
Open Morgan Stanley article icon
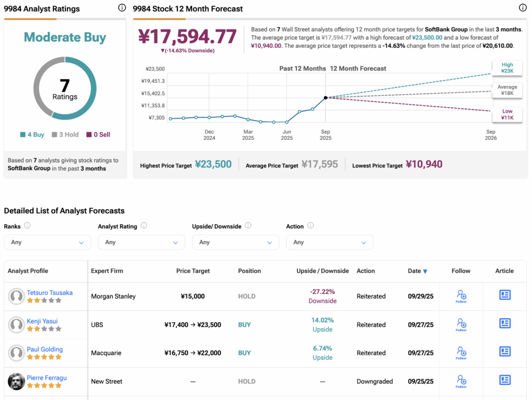(x=504, y=295)
